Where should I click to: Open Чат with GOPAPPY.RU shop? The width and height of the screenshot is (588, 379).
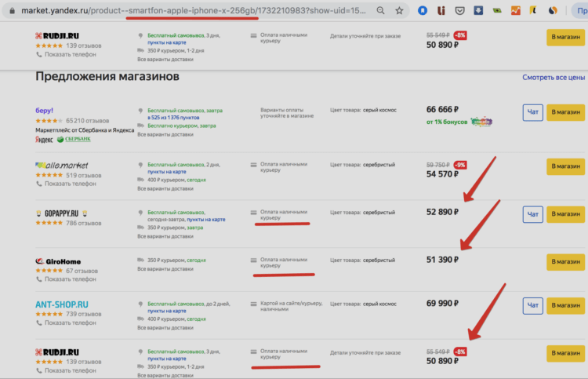533,214
